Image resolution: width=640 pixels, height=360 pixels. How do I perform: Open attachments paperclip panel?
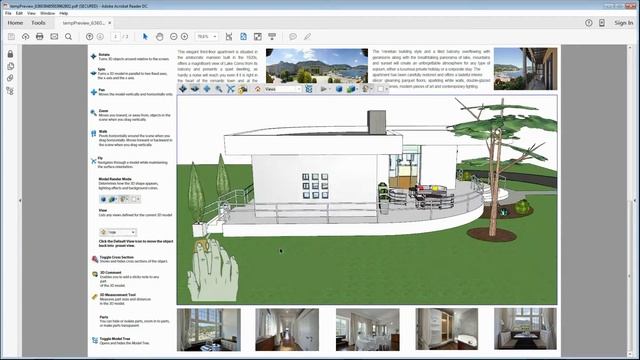pos(10,78)
